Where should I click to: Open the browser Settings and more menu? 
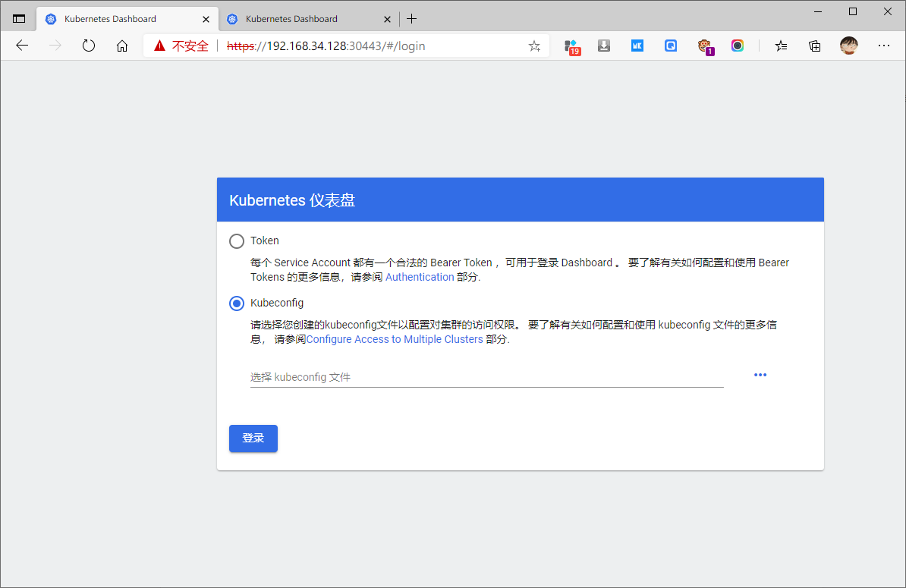coord(884,46)
